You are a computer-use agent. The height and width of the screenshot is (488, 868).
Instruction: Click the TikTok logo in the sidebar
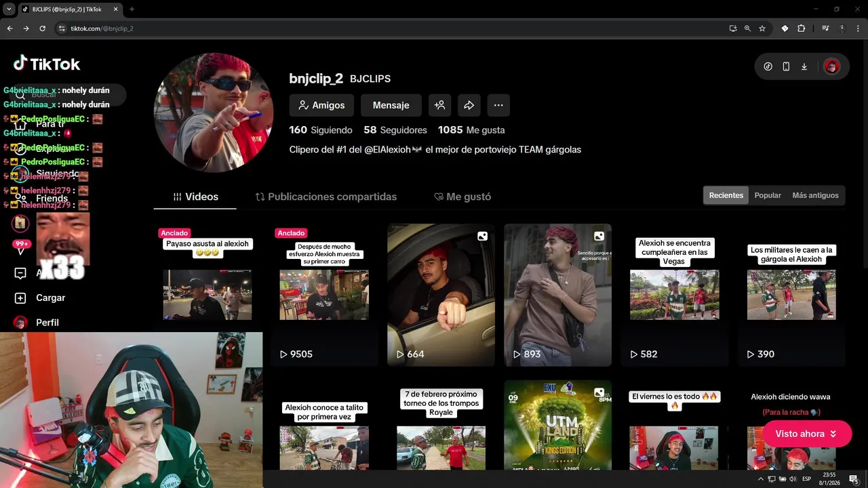47,64
